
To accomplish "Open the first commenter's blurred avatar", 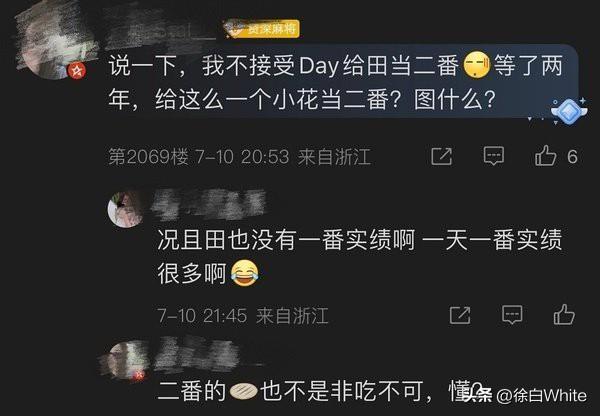I will [54, 44].
